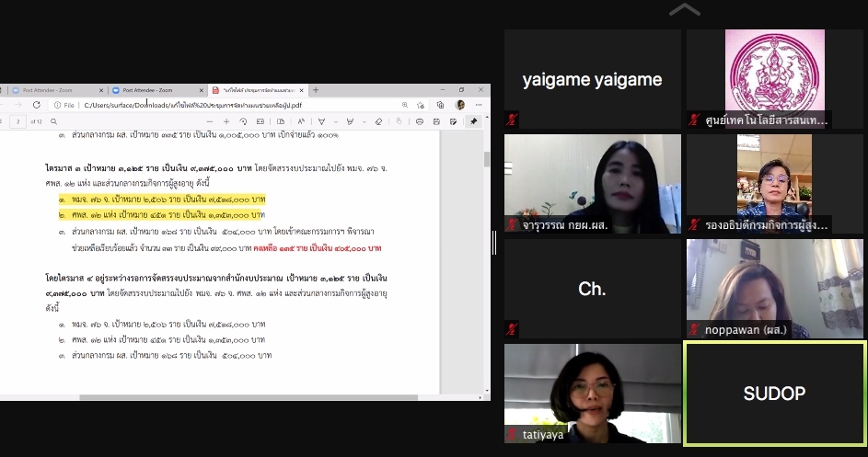
Task: Click the bold heading starting ไตรมาส ๓ เป้าหมาย
Action: pyautogui.click(x=148, y=168)
